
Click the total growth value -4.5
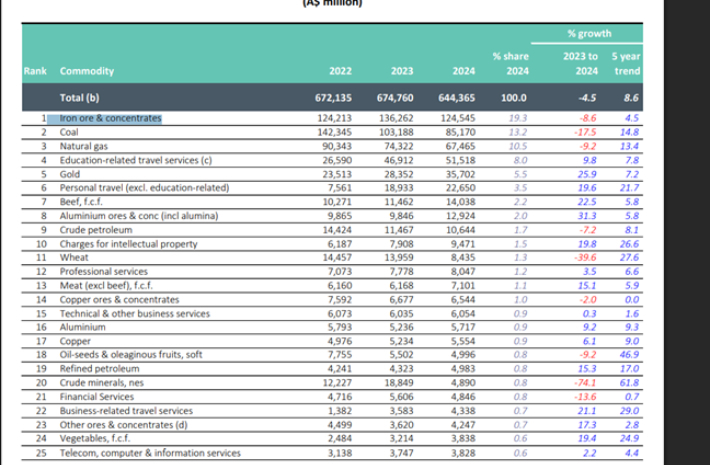click(x=586, y=98)
